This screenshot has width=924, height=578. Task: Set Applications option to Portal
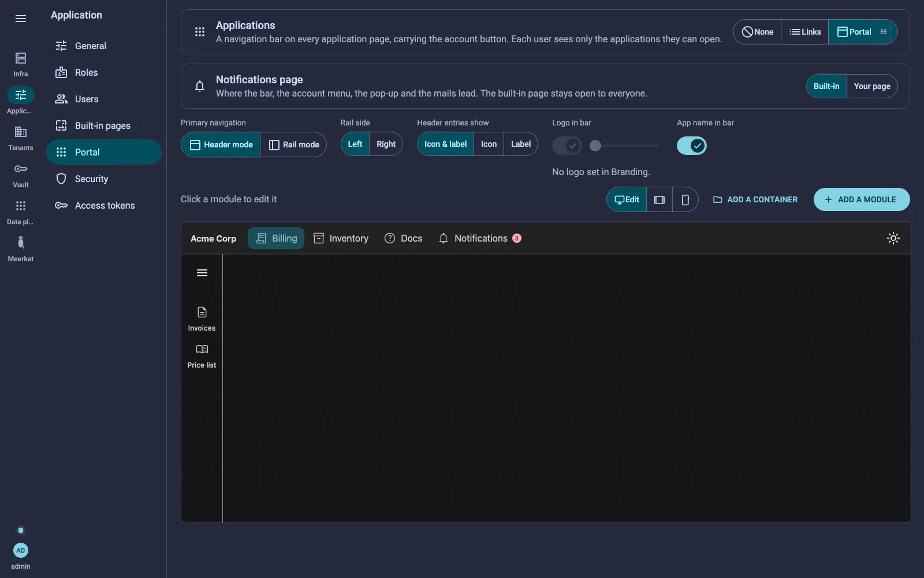click(863, 32)
